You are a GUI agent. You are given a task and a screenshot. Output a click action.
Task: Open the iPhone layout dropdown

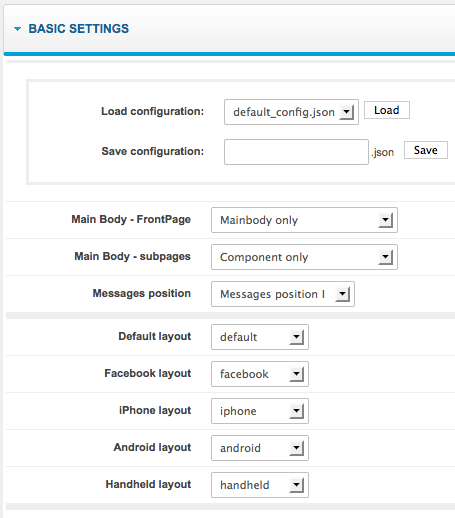(x=260, y=411)
